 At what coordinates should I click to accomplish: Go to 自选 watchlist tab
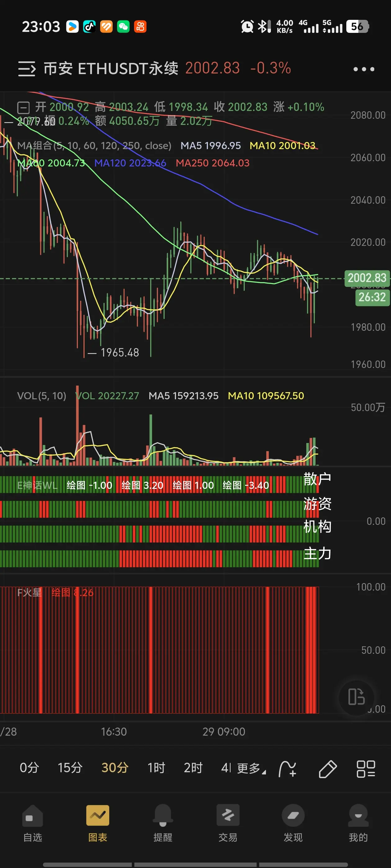tap(33, 824)
